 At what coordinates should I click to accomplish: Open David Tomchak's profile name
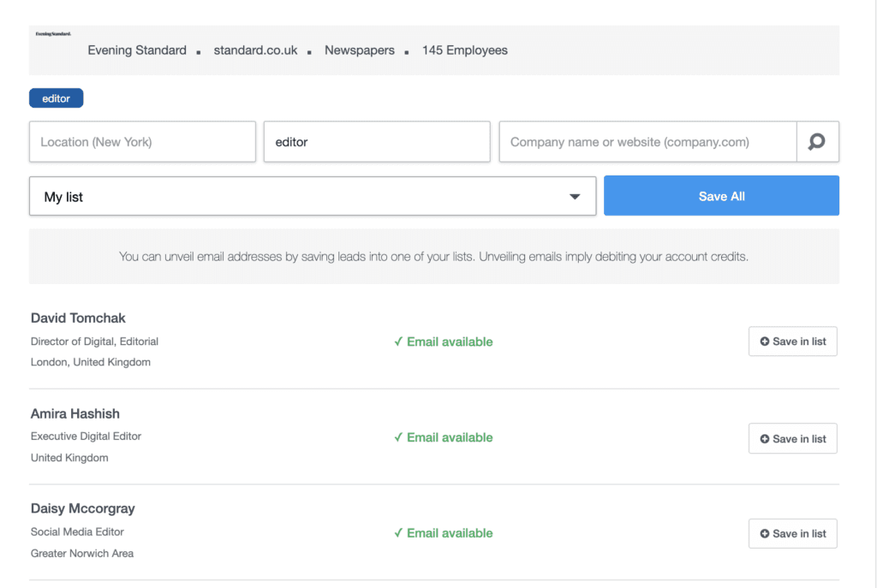[x=78, y=318]
